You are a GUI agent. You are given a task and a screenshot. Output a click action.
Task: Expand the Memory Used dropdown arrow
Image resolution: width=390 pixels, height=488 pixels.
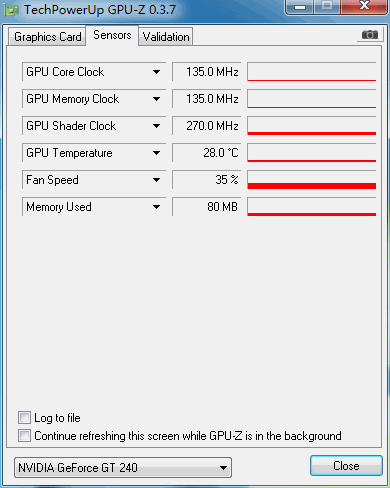coord(156,207)
